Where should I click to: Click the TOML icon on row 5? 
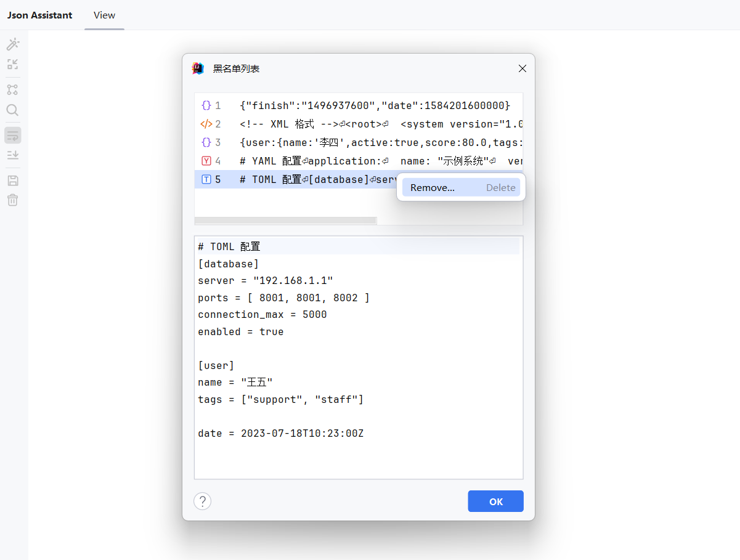[206, 179]
